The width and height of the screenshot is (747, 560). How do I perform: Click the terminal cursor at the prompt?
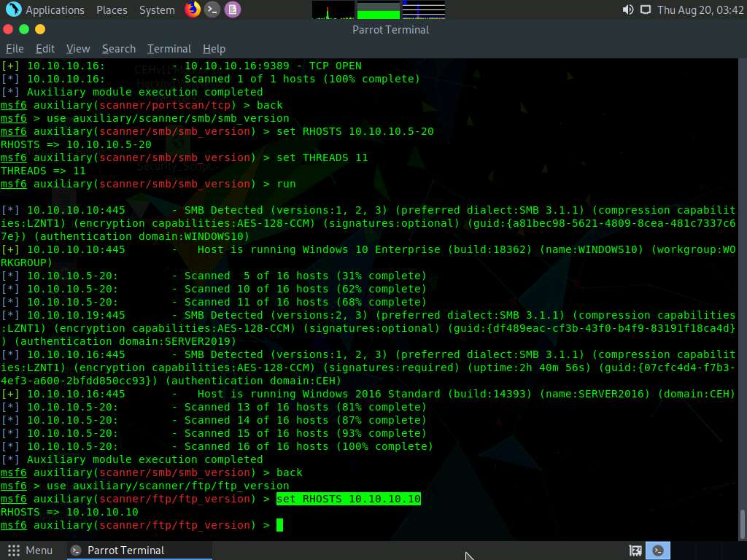pos(279,525)
